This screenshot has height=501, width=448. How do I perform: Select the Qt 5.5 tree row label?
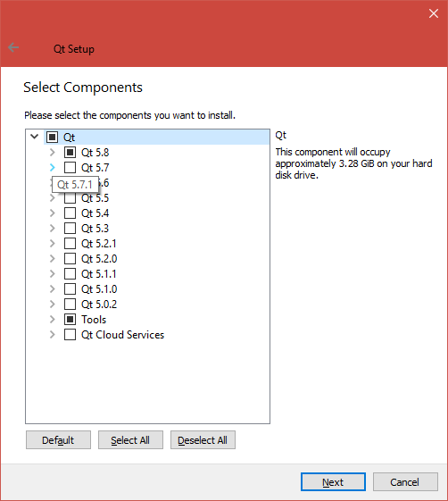[x=95, y=197]
